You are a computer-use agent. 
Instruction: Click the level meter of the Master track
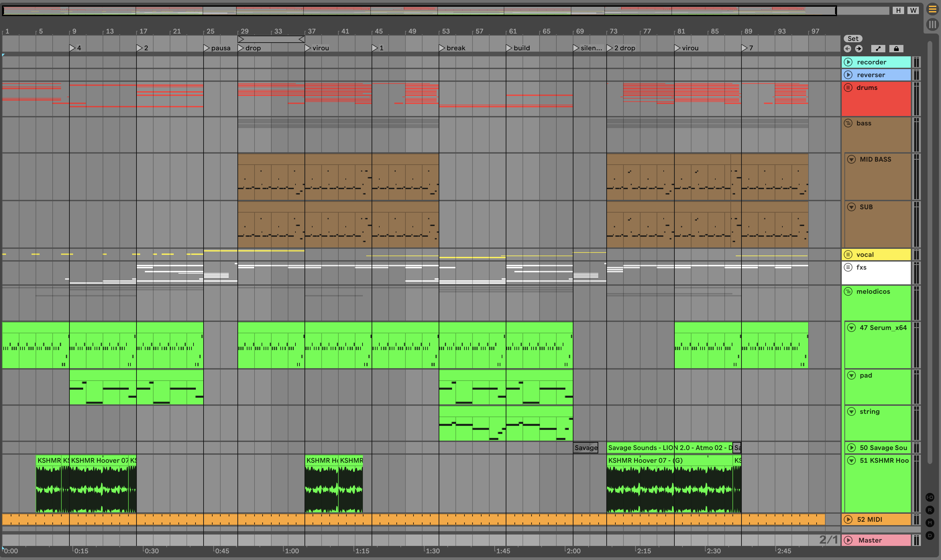(x=917, y=540)
